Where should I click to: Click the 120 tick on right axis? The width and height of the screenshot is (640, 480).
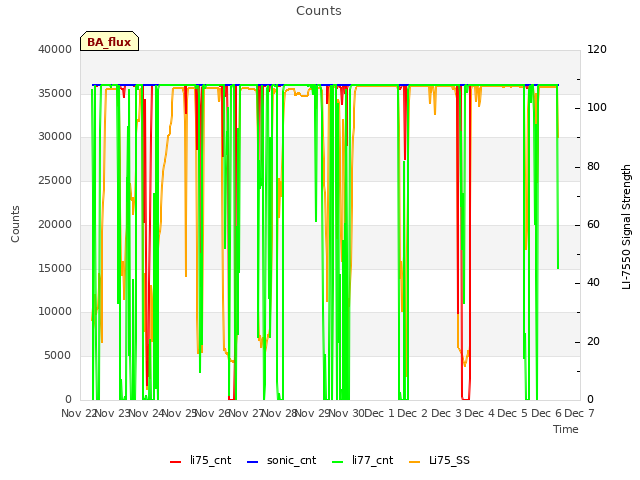coord(597,49)
